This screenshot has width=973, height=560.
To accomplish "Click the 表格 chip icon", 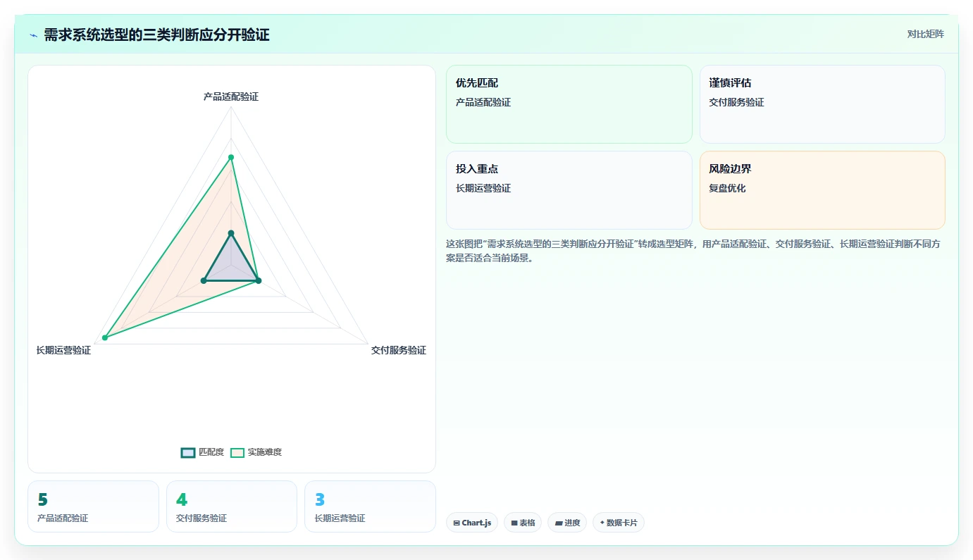I will coord(514,523).
